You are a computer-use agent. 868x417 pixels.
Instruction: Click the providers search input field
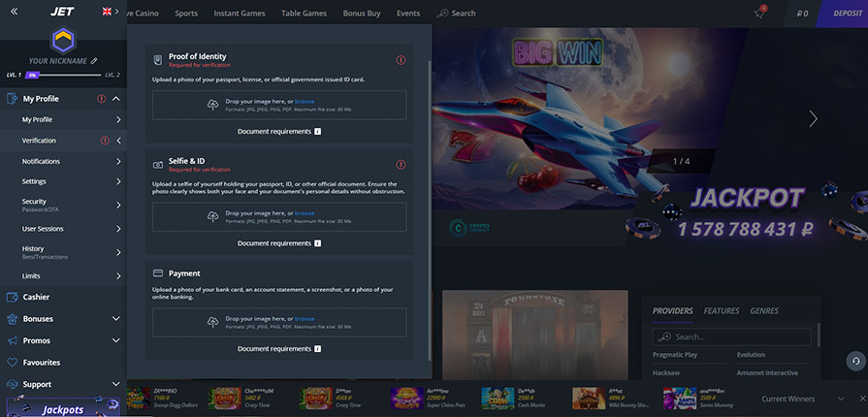[742, 337]
